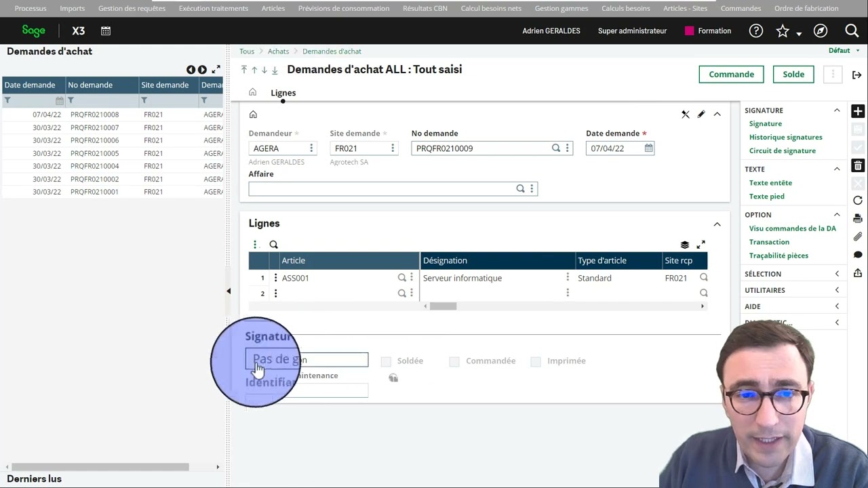Click the home icon beside Lignes tab

click(x=252, y=92)
